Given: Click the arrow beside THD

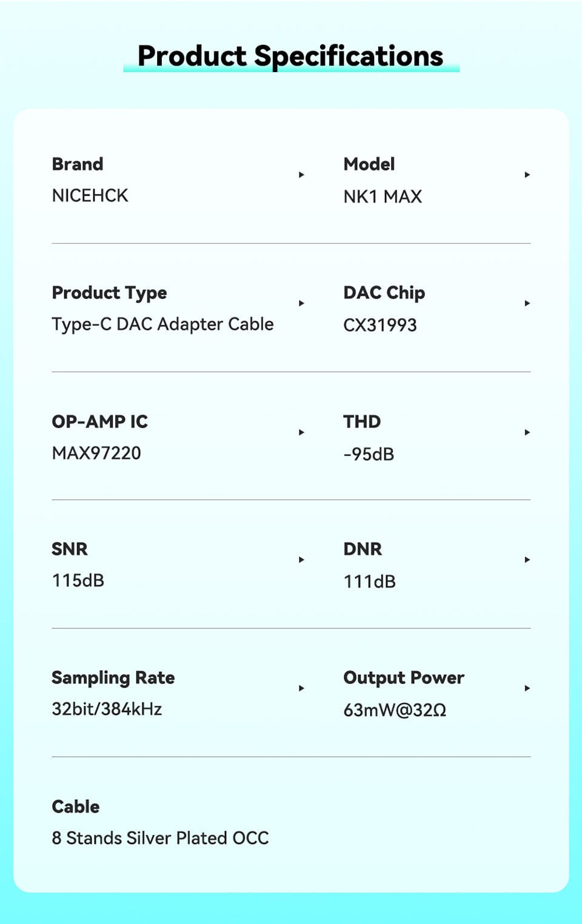Looking at the screenshot, I should (527, 432).
